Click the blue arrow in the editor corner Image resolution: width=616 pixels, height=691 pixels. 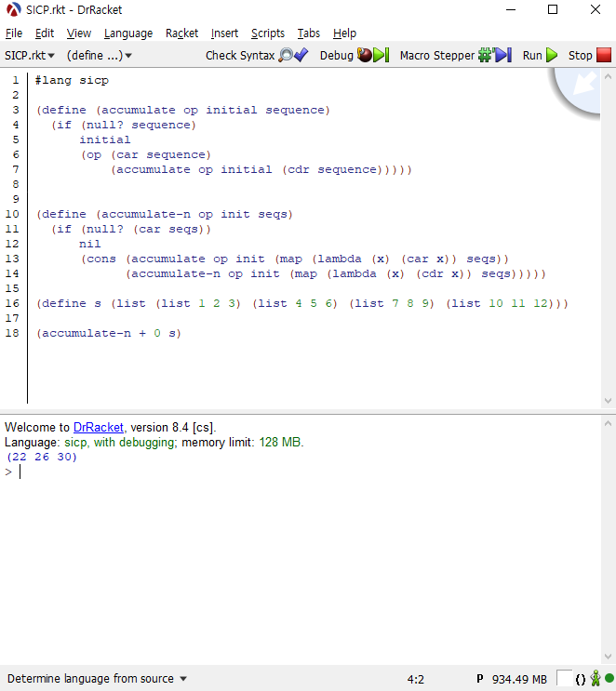(586, 84)
